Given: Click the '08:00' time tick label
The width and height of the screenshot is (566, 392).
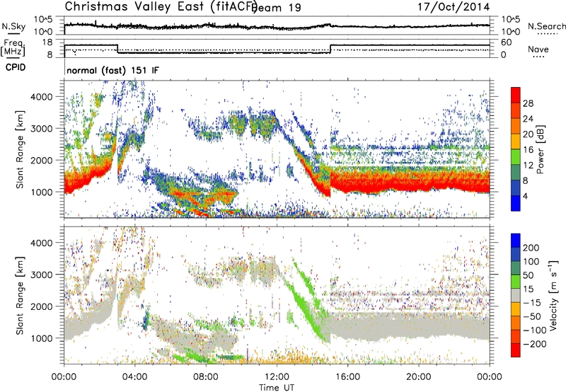Looking at the screenshot, I should (x=206, y=377).
